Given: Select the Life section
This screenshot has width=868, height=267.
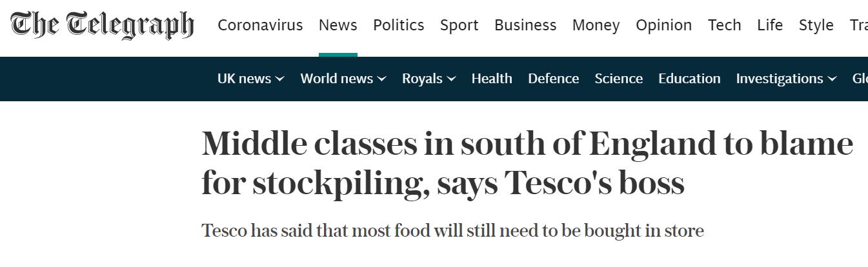Looking at the screenshot, I should click(769, 25).
